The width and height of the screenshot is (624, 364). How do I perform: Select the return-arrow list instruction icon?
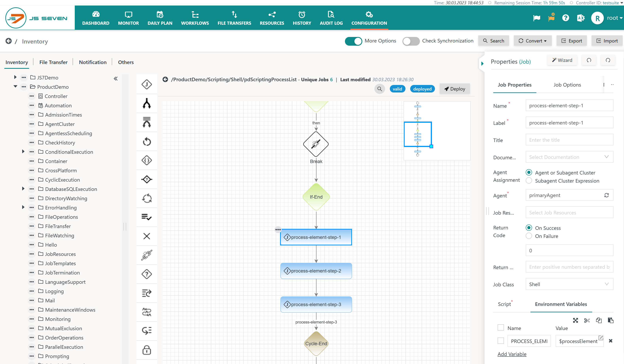pyautogui.click(x=147, y=331)
